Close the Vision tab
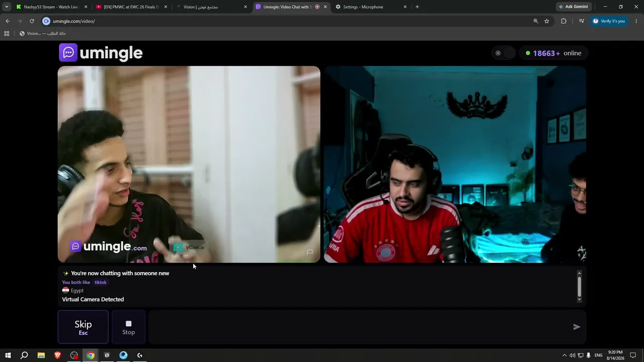 [246, 7]
